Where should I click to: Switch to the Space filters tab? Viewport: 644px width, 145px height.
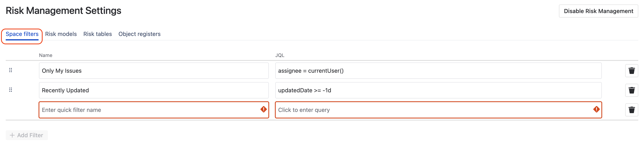click(22, 34)
